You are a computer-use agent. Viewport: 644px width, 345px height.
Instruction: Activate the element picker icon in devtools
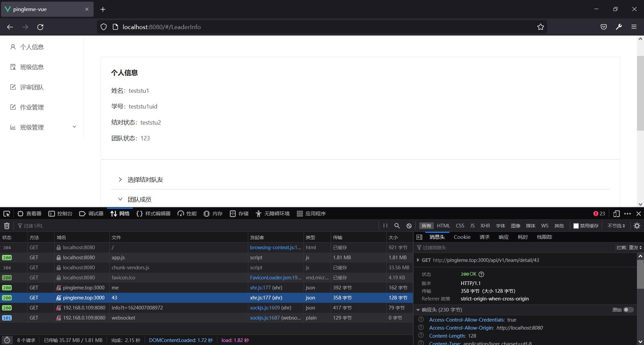(x=7, y=214)
